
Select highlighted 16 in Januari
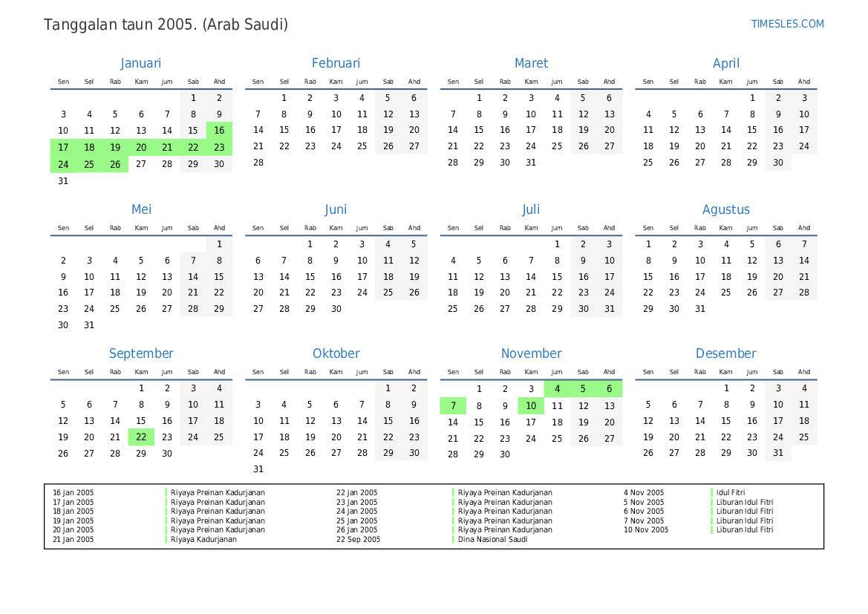tap(219, 131)
